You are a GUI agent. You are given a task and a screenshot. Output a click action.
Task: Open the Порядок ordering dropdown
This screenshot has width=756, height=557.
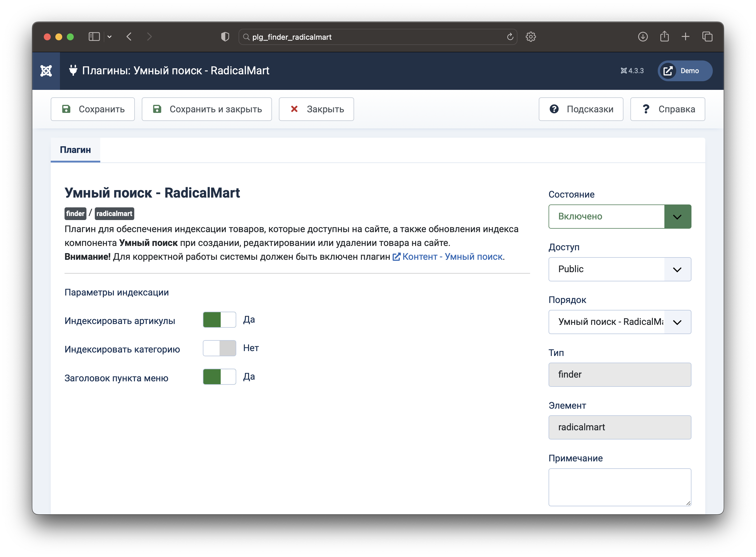(x=620, y=322)
